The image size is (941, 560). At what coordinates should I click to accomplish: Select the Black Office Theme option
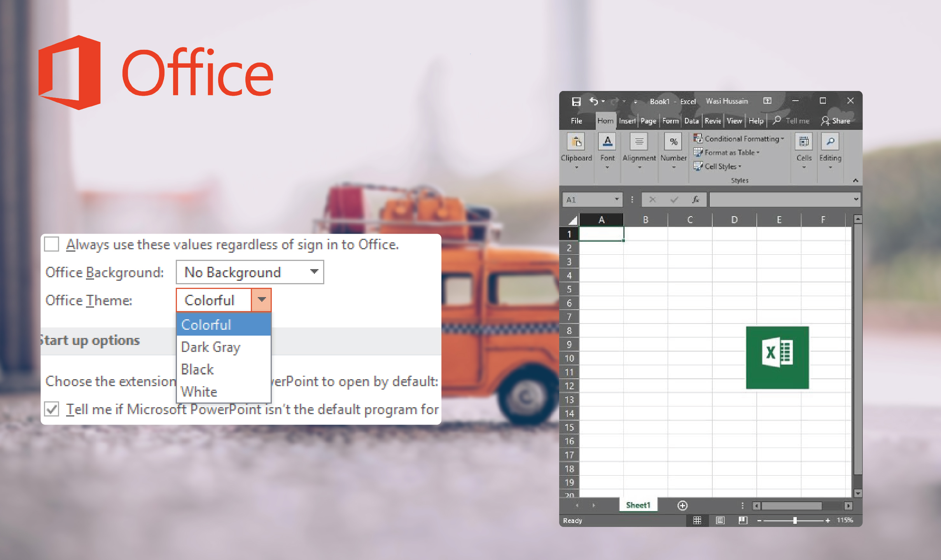[x=197, y=369]
